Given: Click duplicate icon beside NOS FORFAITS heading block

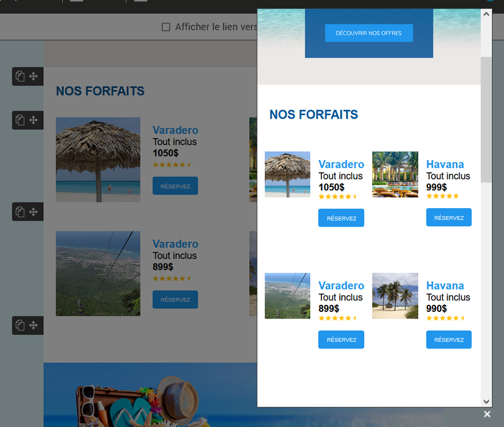Looking at the screenshot, I should tap(20, 77).
